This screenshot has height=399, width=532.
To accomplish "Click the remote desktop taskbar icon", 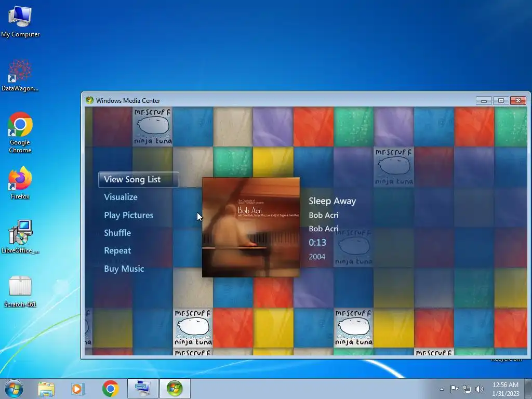I will [x=142, y=389].
